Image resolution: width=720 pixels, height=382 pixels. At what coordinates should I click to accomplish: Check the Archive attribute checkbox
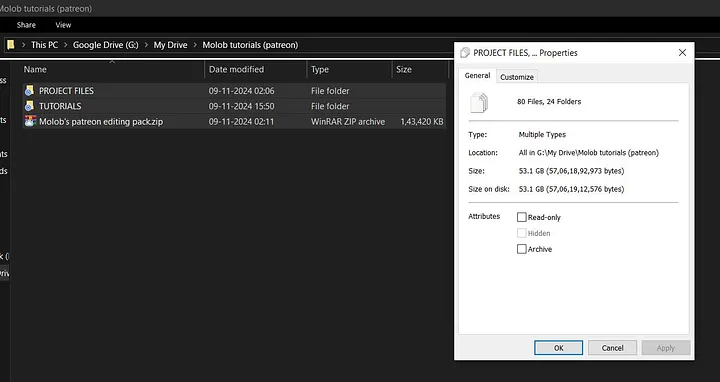point(522,249)
